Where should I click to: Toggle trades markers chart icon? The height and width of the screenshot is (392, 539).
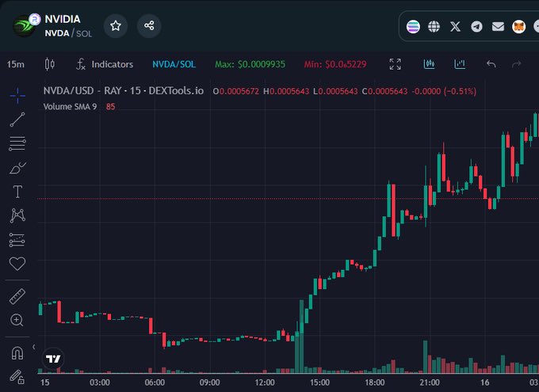click(429, 64)
